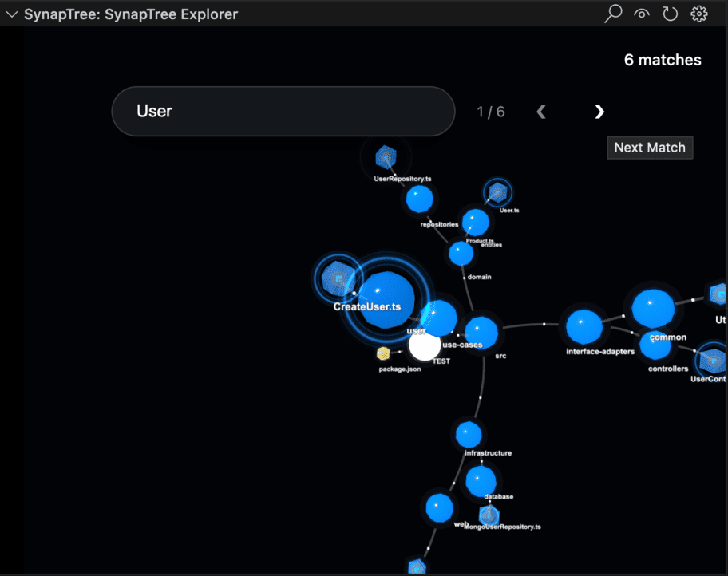The width and height of the screenshot is (728, 576).
Task: Select the white TEST node
Action: click(x=424, y=347)
